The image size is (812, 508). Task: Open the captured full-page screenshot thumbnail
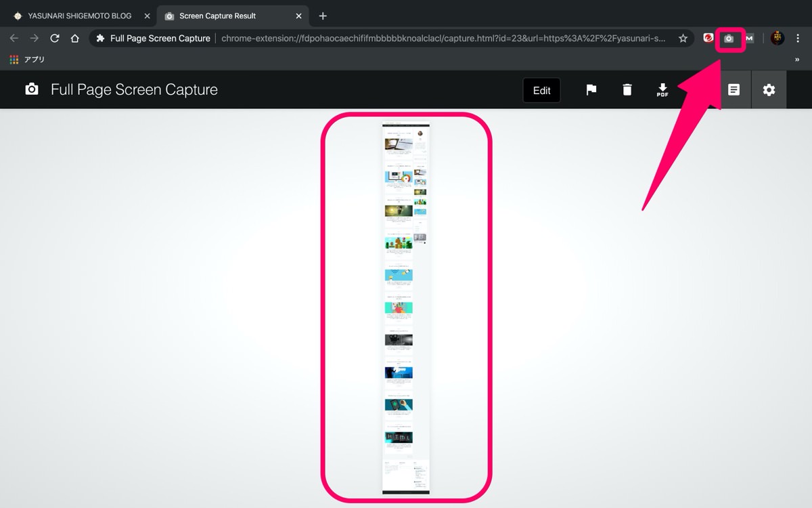click(x=406, y=308)
